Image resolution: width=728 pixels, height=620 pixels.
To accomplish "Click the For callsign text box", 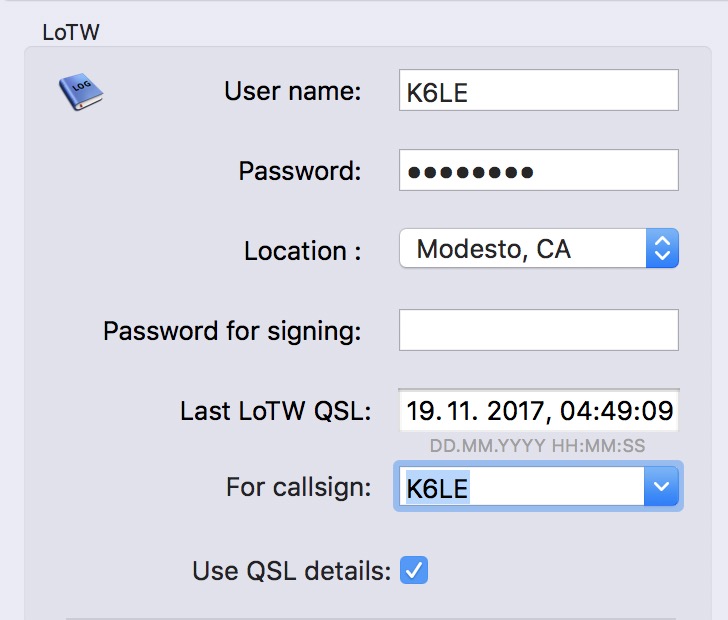I will click(x=520, y=488).
